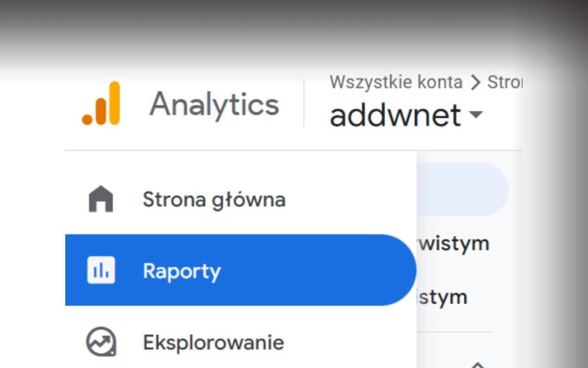Click the dropdown arrow next to addwnet
This screenshot has width=588, height=368.
pyautogui.click(x=475, y=116)
